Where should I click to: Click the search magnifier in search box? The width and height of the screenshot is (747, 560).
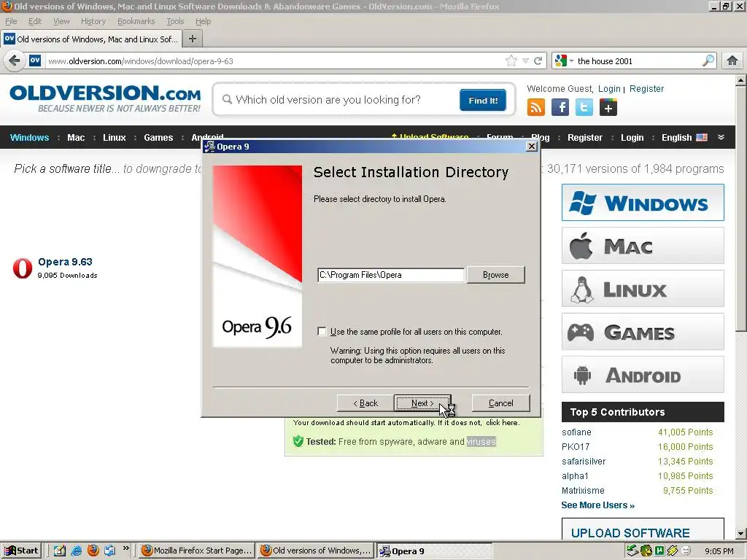coord(708,61)
